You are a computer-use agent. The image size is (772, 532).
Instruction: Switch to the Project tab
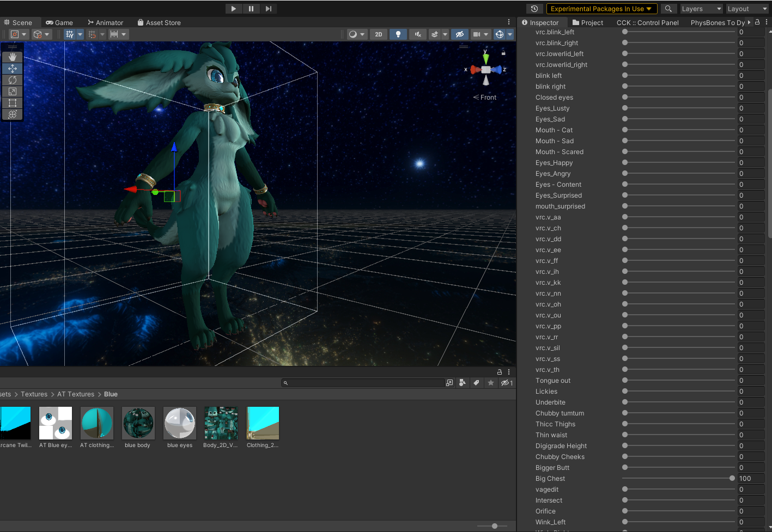click(588, 22)
